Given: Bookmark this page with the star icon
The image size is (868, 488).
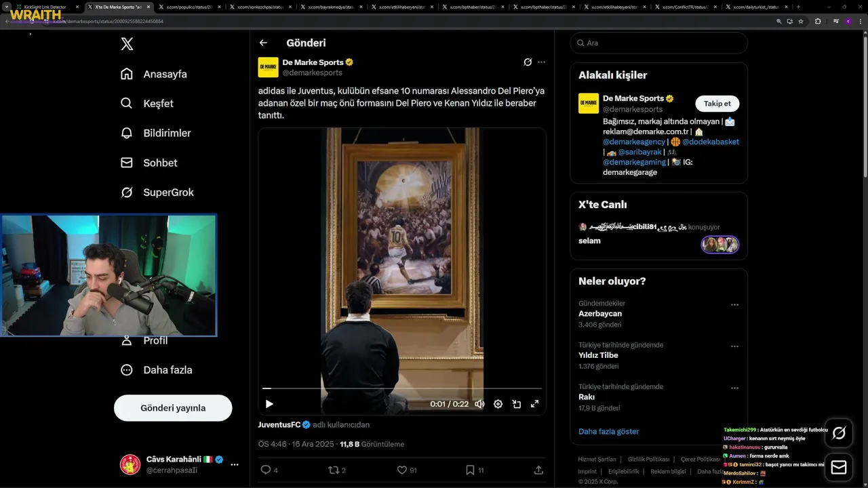Looking at the screenshot, I should click(x=801, y=22).
